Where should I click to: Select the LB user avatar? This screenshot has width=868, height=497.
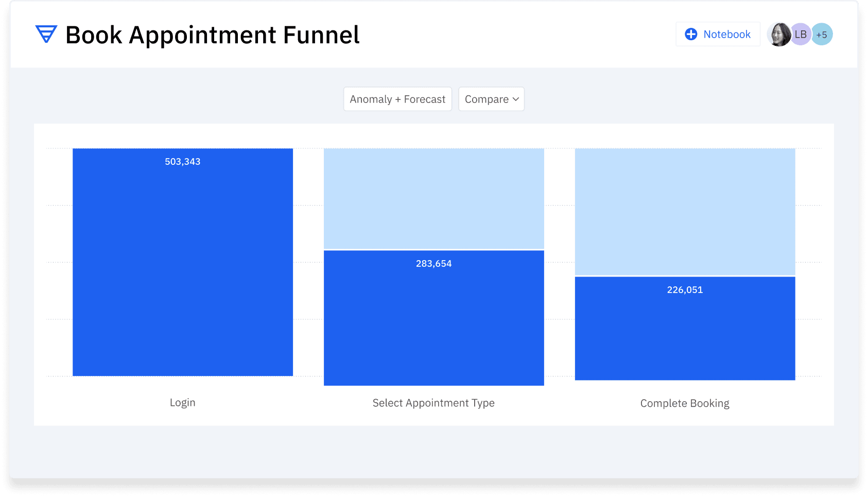pyautogui.click(x=801, y=35)
